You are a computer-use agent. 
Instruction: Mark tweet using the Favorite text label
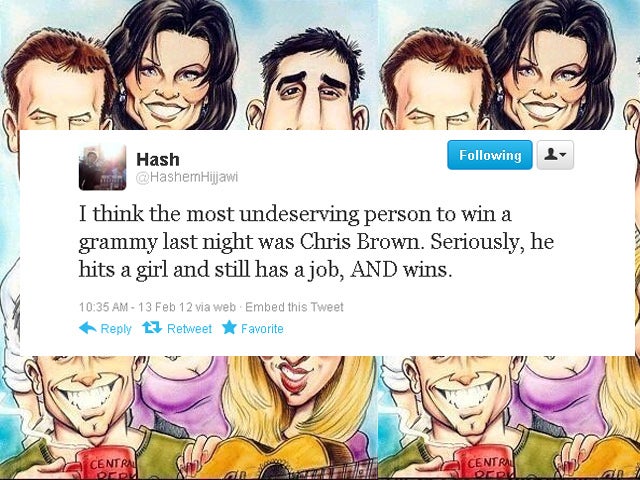[x=262, y=329]
